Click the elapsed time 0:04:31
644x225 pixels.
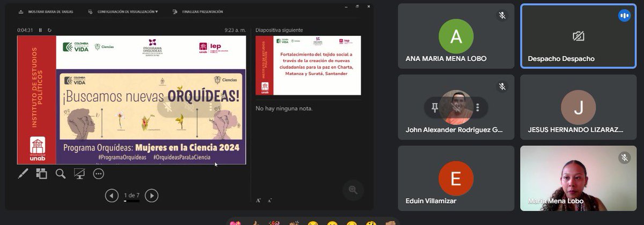click(x=25, y=30)
